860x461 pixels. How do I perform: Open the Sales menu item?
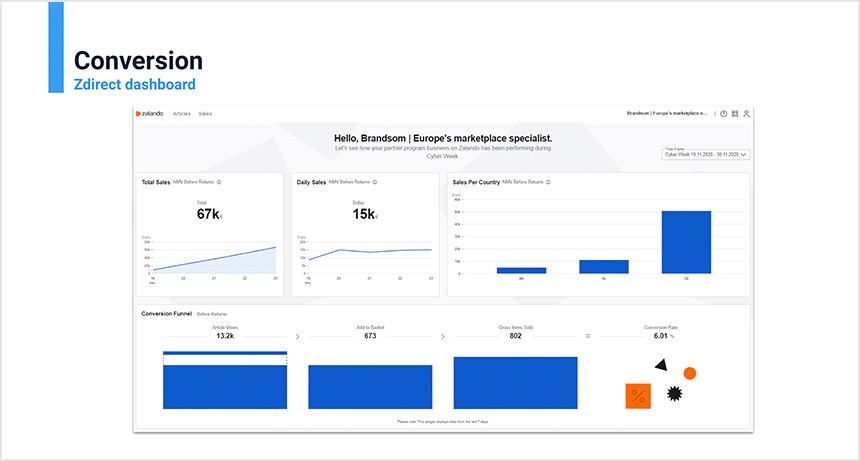tap(205, 114)
